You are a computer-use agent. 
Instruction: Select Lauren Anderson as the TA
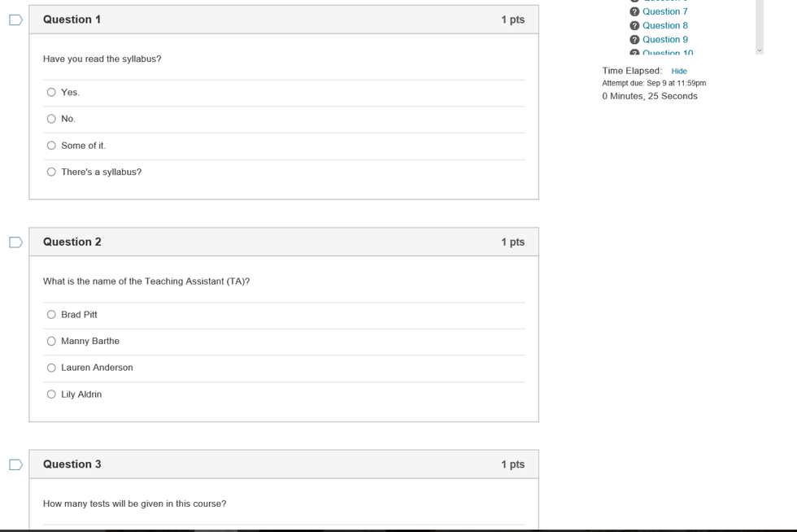click(x=51, y=368)
